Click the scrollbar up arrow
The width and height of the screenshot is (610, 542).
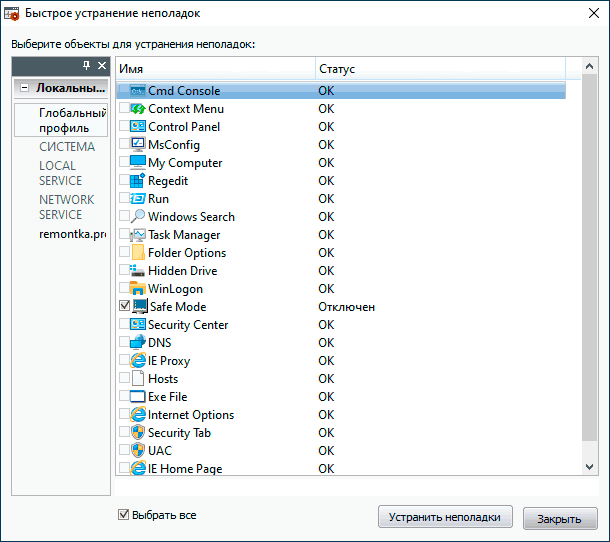[x=589, y=66]
